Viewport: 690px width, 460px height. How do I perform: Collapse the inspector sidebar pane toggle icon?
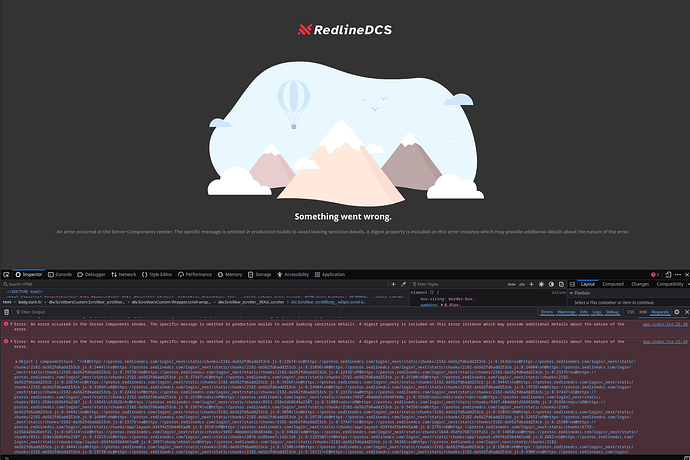point(572,284)
